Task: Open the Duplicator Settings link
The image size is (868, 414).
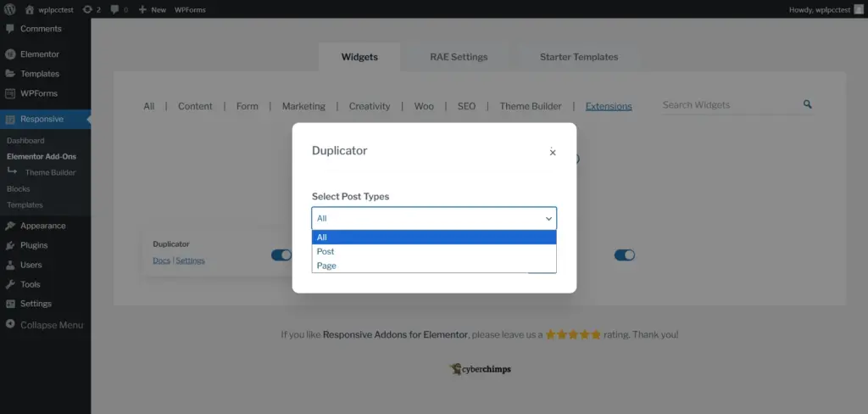Action: pos(191,260)
